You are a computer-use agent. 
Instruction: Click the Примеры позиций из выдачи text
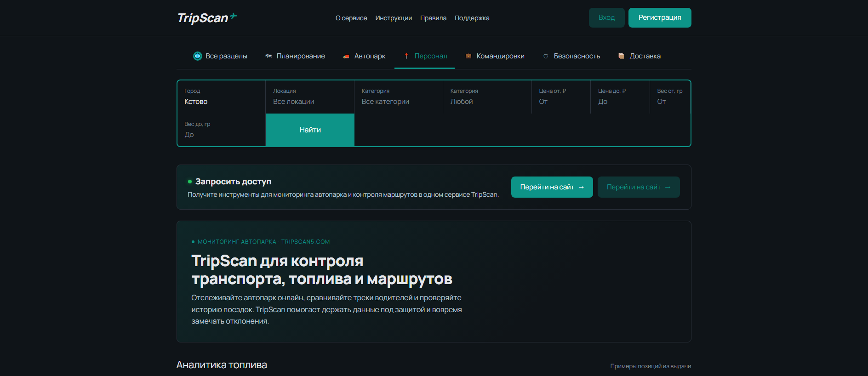pos(651,366)
